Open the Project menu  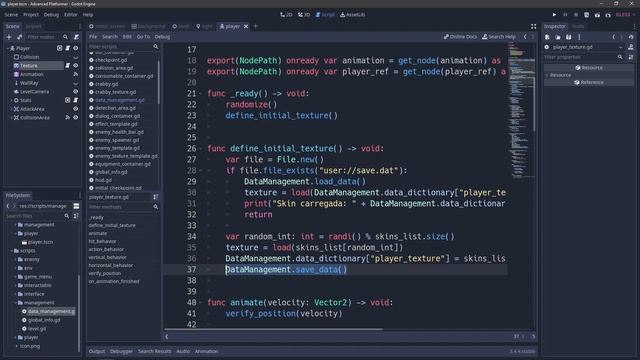(x=31, y=15)
